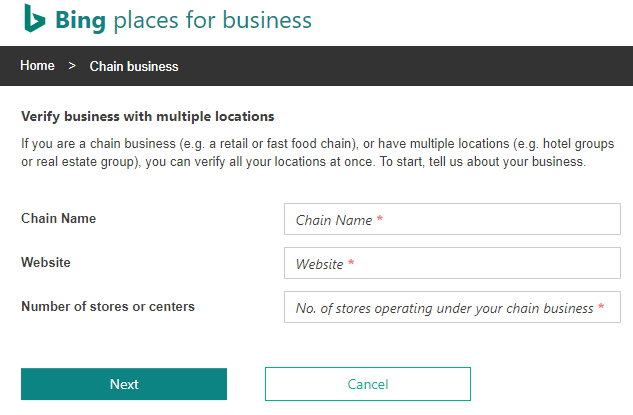Go to the Home breadcrumb
The width and height of the screenshot is (633, 415).
click(37, 66)
